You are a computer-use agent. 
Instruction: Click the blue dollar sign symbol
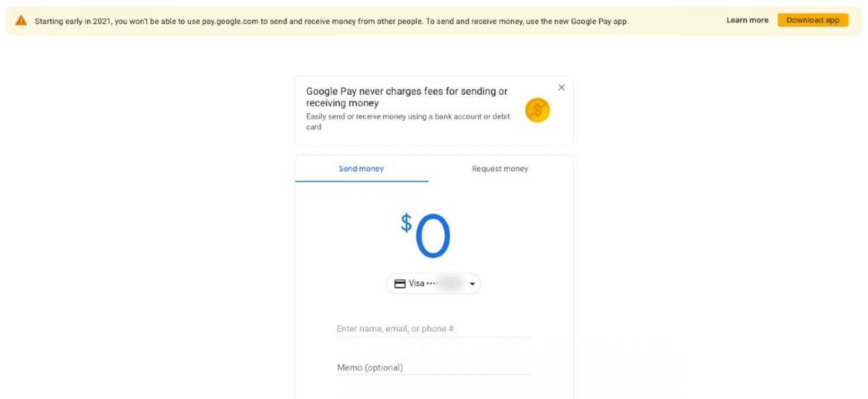point(407,223)
